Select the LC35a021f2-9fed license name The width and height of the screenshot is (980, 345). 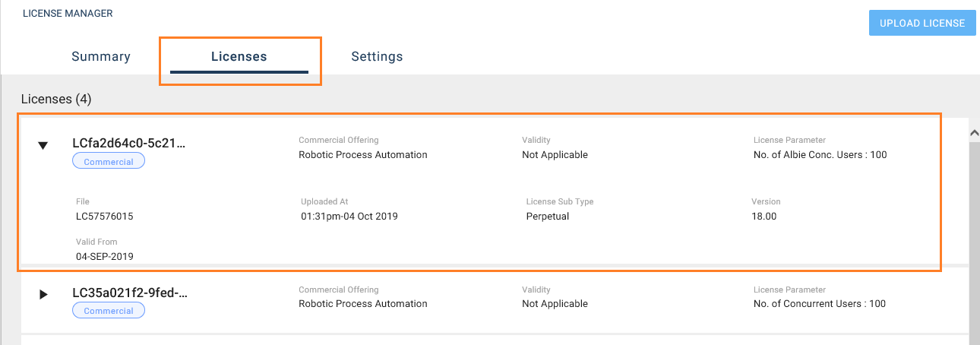coord(129,293)
